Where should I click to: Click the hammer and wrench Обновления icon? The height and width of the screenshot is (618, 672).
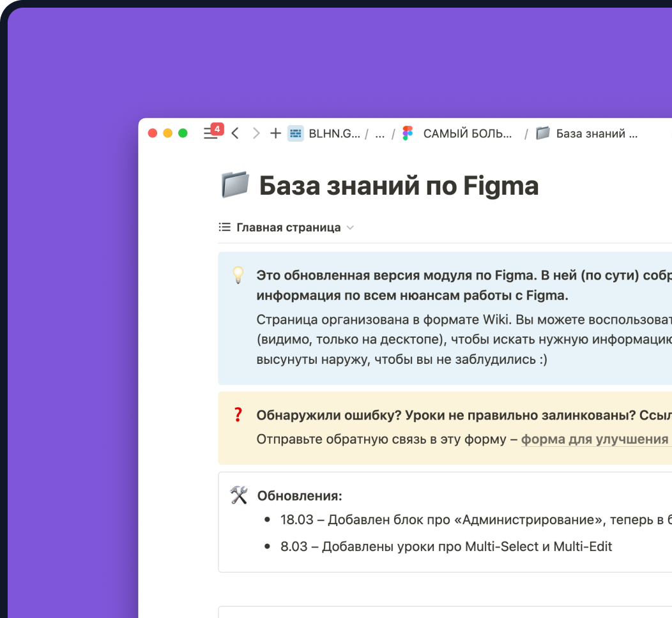pos(239,495)
